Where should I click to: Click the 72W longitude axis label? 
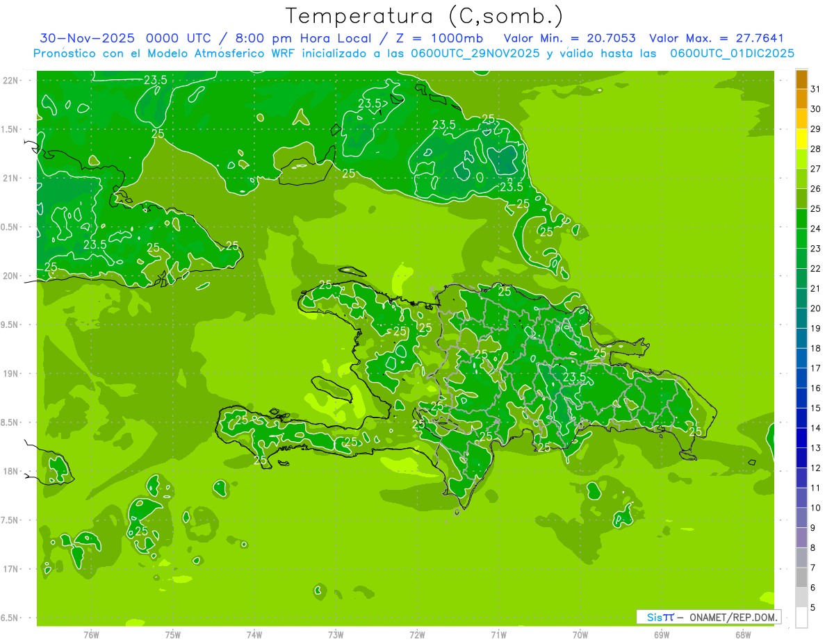(x=417, y=634)
